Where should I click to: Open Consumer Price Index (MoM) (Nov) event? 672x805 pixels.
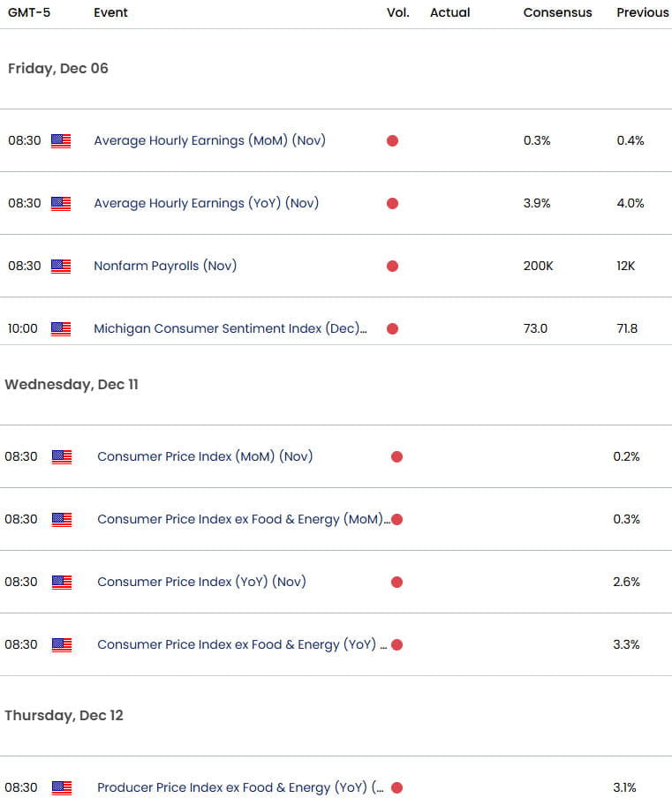(205, 456)
